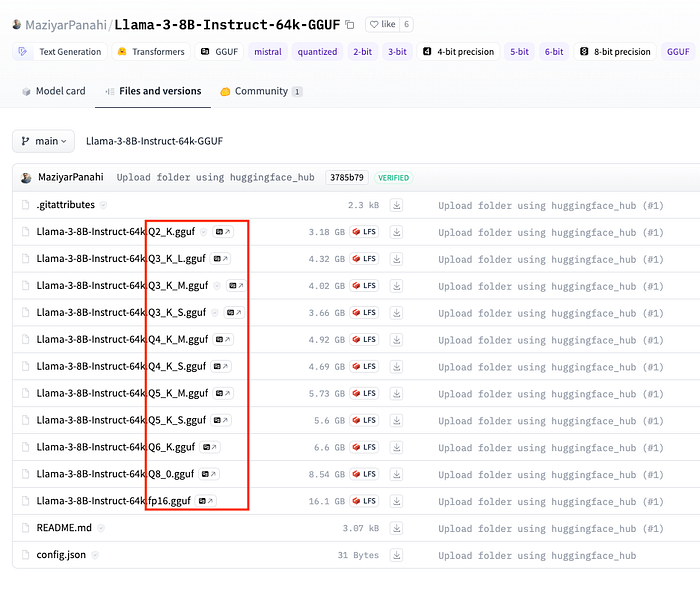Click the 6-bit tag
The image size is (700, 595).
(x=554, y=52)
